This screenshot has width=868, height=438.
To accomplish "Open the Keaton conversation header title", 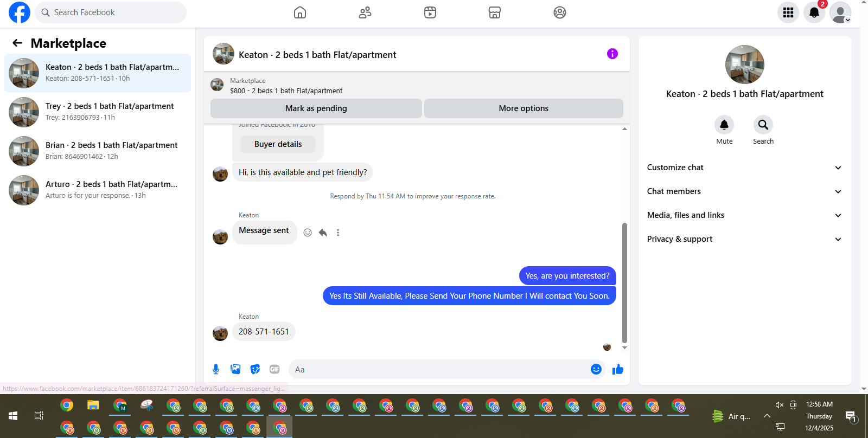I will tap(317, 55).
